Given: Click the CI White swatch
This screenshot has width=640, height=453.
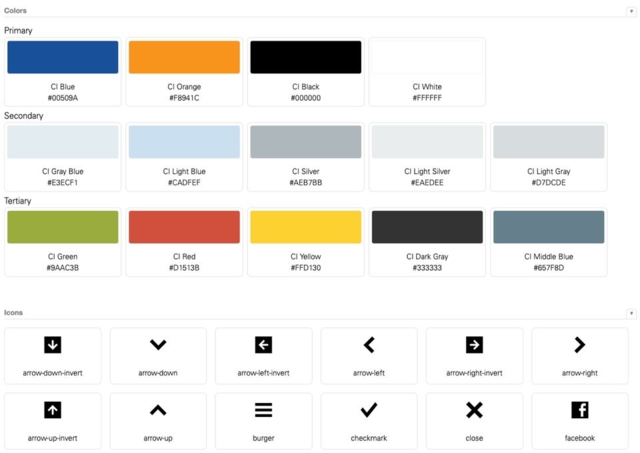Looking at the screenshot, I should pyautogui.click(x=427, y=57).
